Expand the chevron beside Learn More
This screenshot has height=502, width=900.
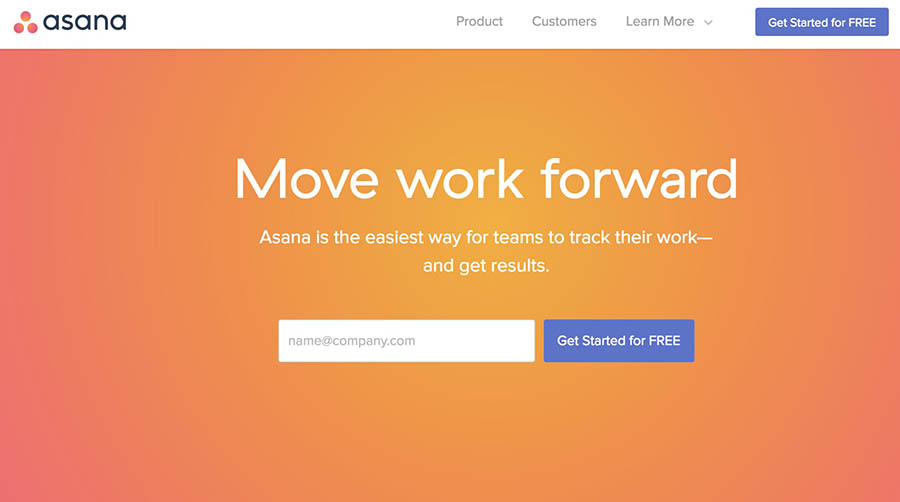(708, 23)
